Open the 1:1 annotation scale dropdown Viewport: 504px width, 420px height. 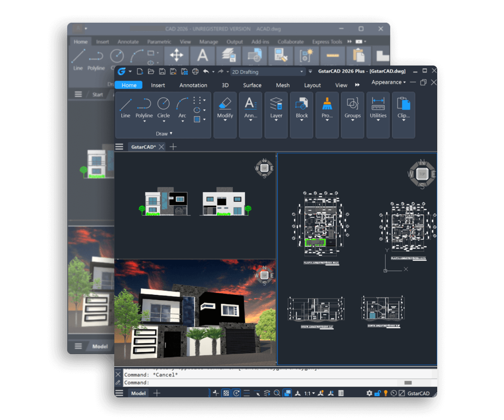click(310, 394)
